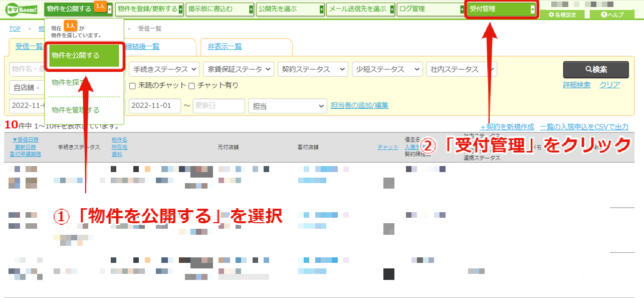644x298 pixels.
Task: Focus the 2022-11-01 date field
Action: [x=154, y=106]
